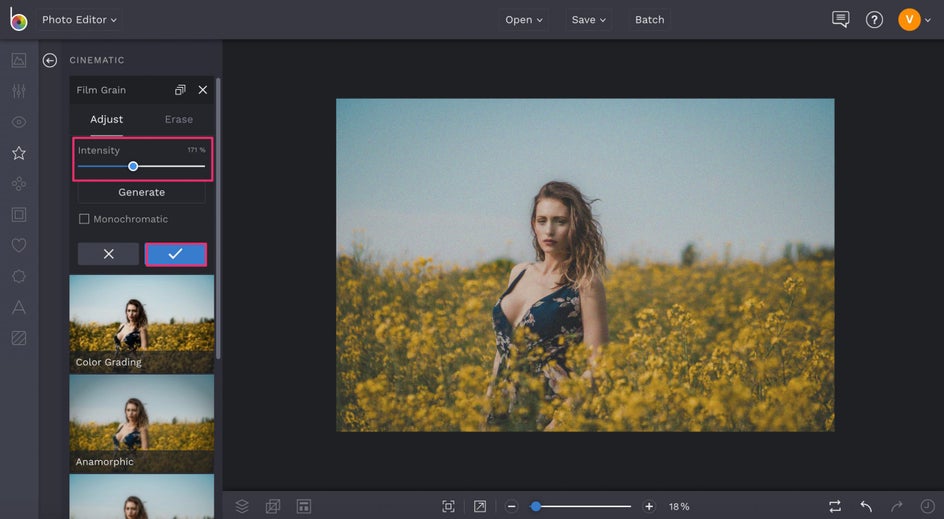Viewport: 944px width, 519px height.
Task: Toggle the eye Touch Up sidebar icon
Action: [x=19, y=122]
